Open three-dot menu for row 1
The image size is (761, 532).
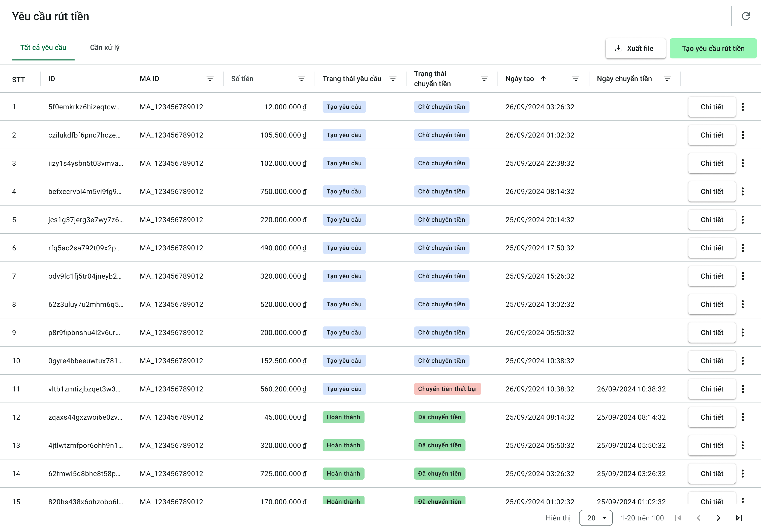[743, 107]
